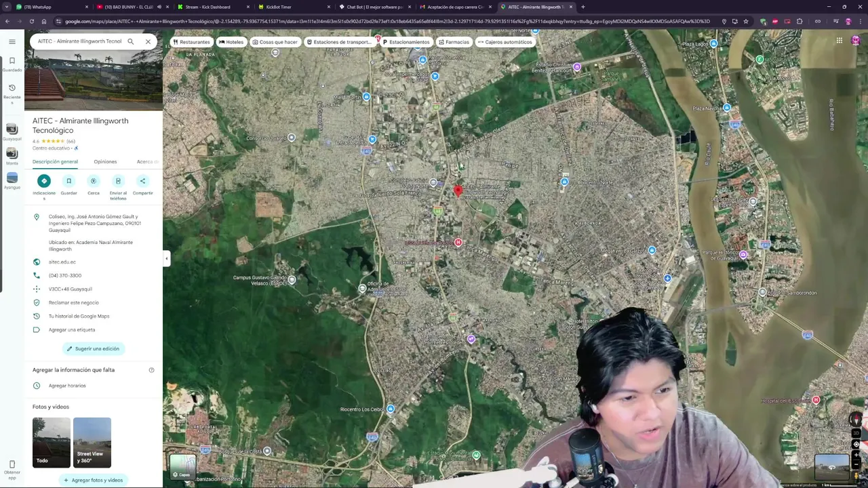This screenshot has height=488, width=868.
Task: Click the browser reload button
Action: click(31, 21)
